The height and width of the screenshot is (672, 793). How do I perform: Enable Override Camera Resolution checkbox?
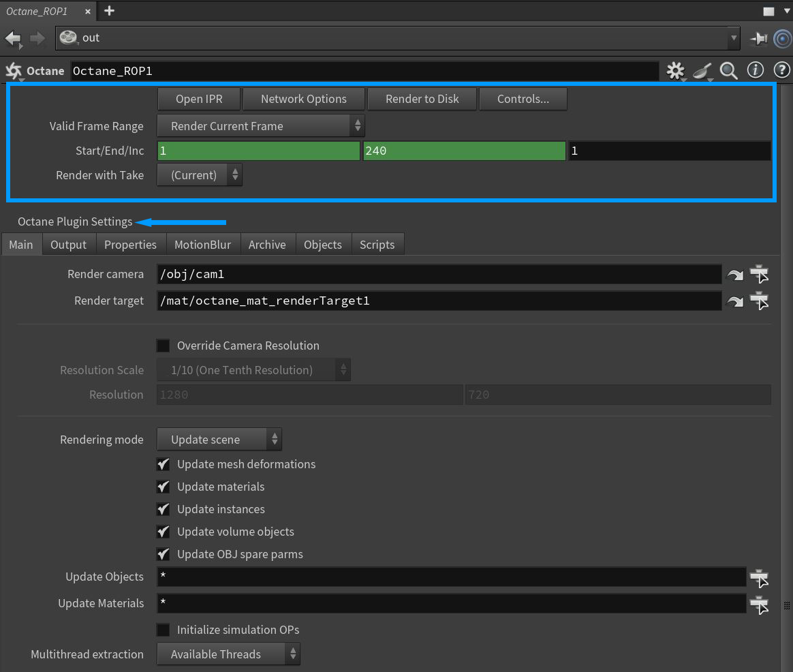[164, 346]
